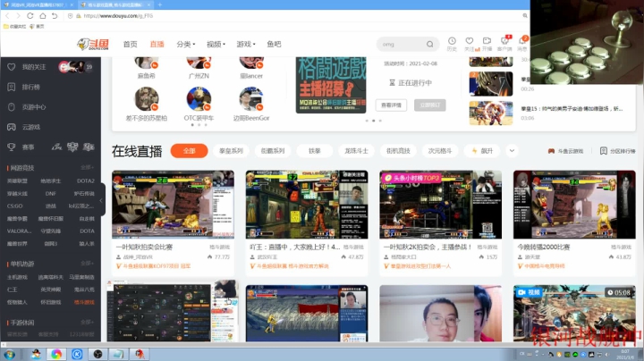Click the 开播 start-streaming camera icon

coord(487,44)
